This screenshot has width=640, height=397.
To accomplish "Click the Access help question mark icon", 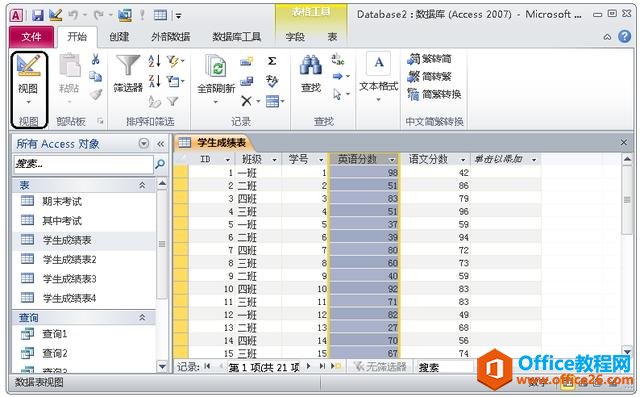I will [624, 37].
